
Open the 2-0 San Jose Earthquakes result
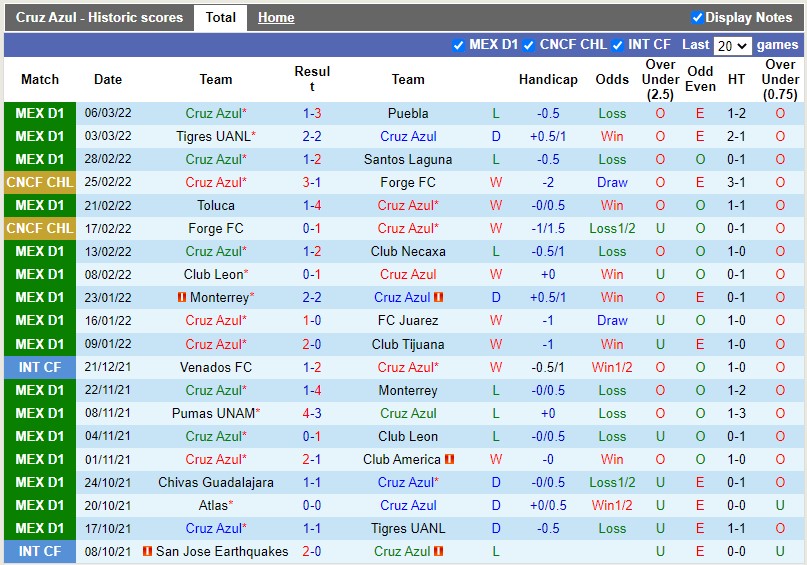[x=312, y=551]
